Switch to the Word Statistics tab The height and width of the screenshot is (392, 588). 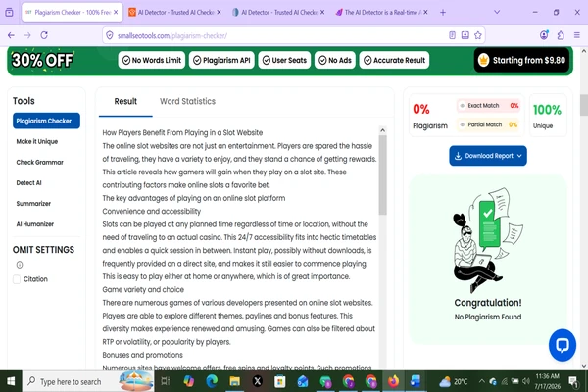(187, 101)
